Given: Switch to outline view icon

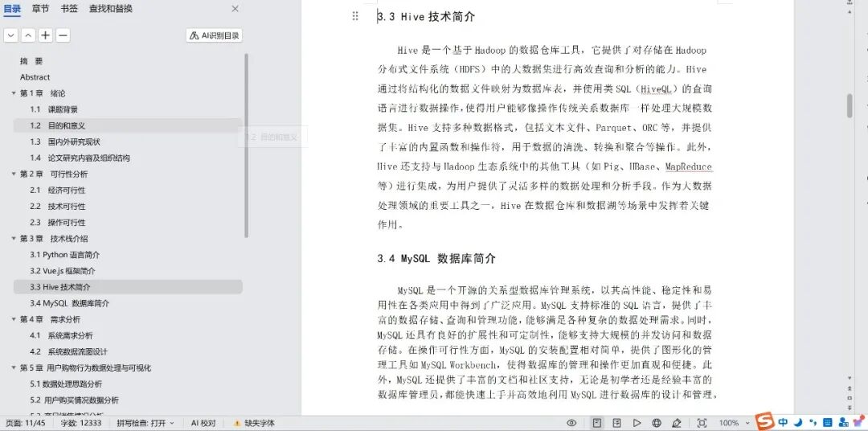Looking at the screenshot, I should tap(617, 423).
